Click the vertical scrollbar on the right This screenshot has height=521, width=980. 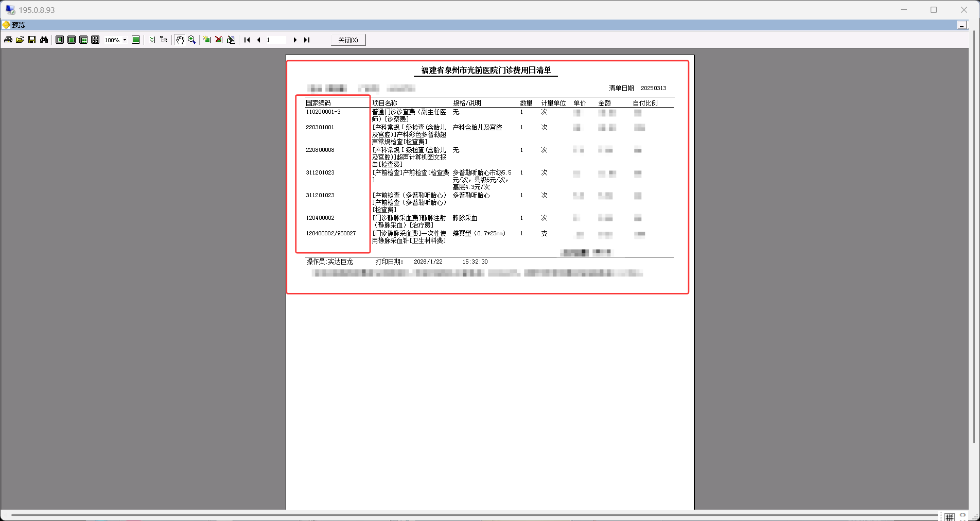pyautogui.click(x=974, y=237)
